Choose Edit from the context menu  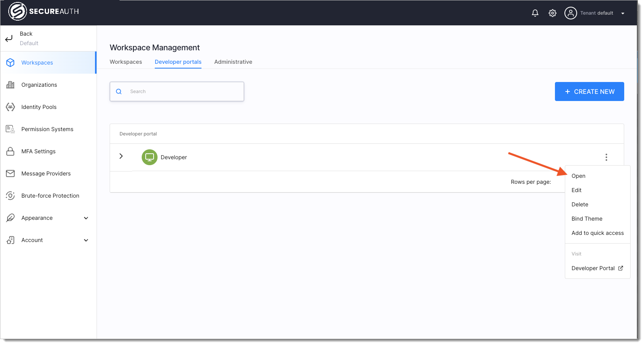point(597,190)
